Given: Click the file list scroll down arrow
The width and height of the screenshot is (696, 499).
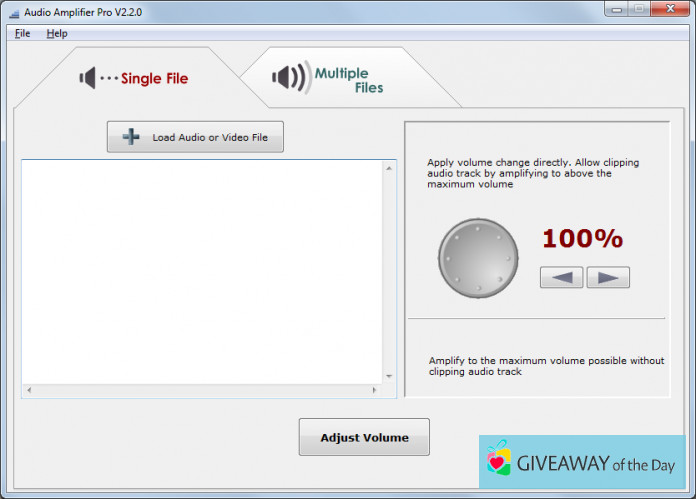Looking at the screenshot, I should (x=390, y=376).
